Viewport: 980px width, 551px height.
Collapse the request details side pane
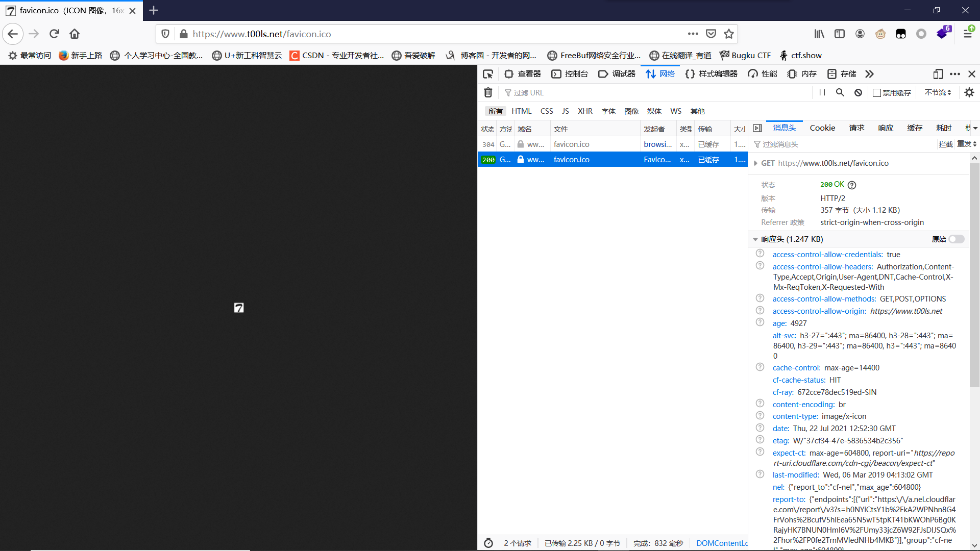[x=757, y=128]
